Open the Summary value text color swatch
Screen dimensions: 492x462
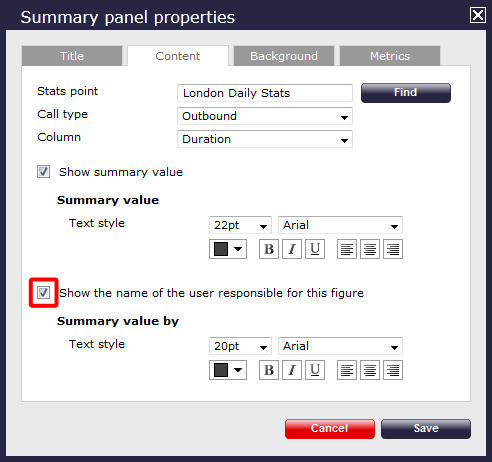(x=228, y=249)
